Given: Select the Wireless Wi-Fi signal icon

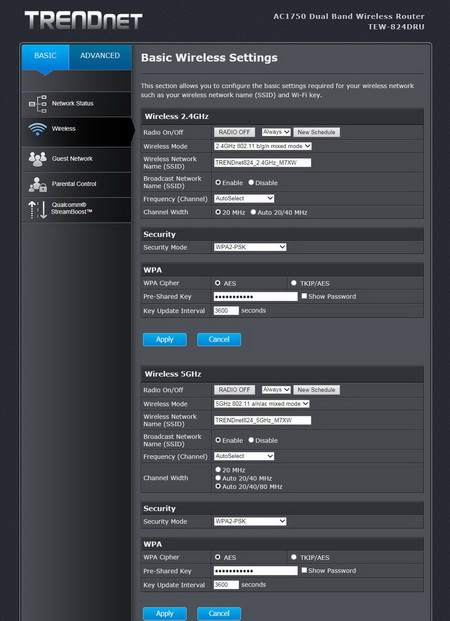Looking at the screenshot, I should coord(38,129).
